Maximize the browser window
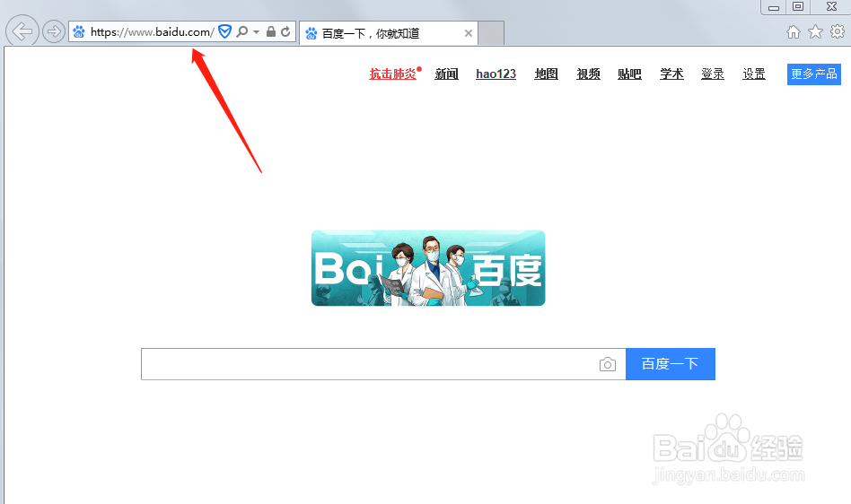Viewport: 851px width, 504px height. (x=798, y=6)
